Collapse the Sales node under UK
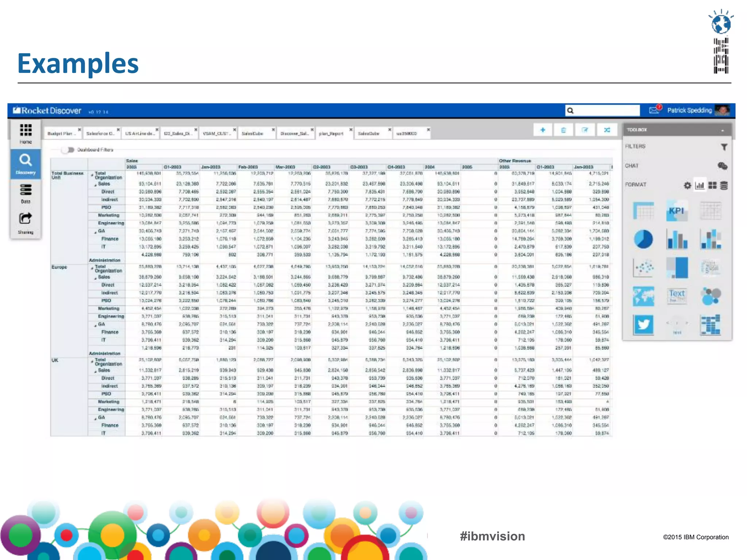Image resolution: width=747 pixels, height=560 pixels. (x=96, y=372)
